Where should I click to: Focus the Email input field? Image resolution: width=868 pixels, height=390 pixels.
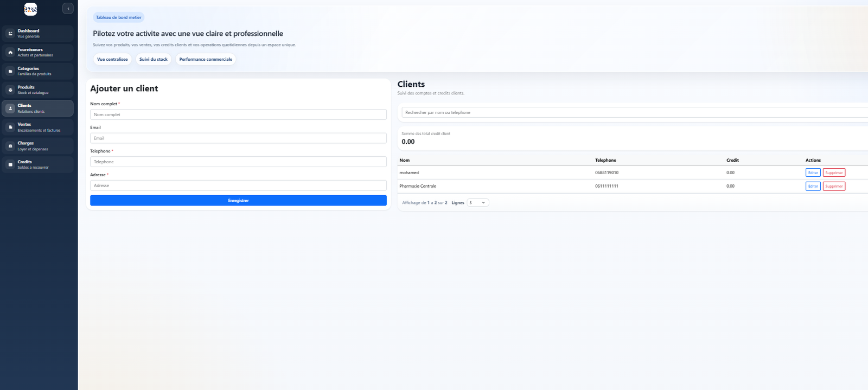point(238,138)
